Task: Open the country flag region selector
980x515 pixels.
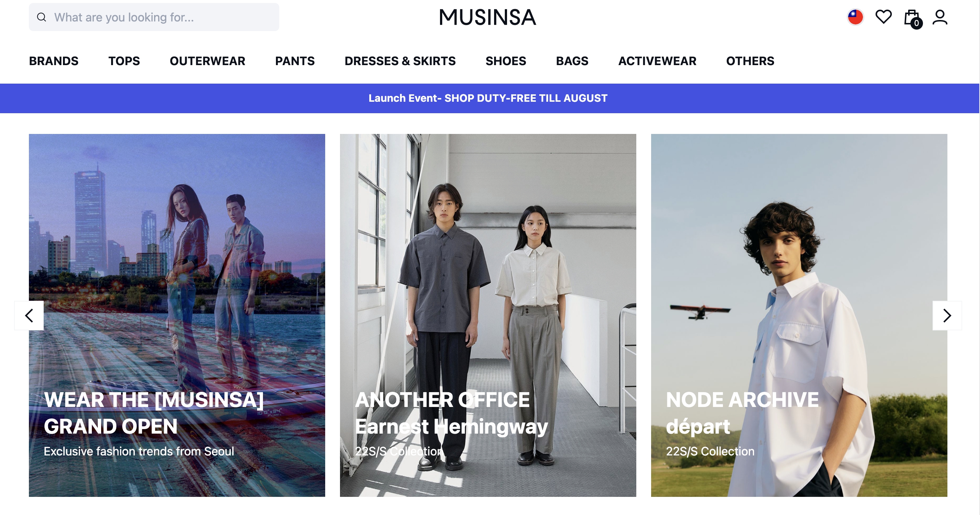Action: pos(855,17)
